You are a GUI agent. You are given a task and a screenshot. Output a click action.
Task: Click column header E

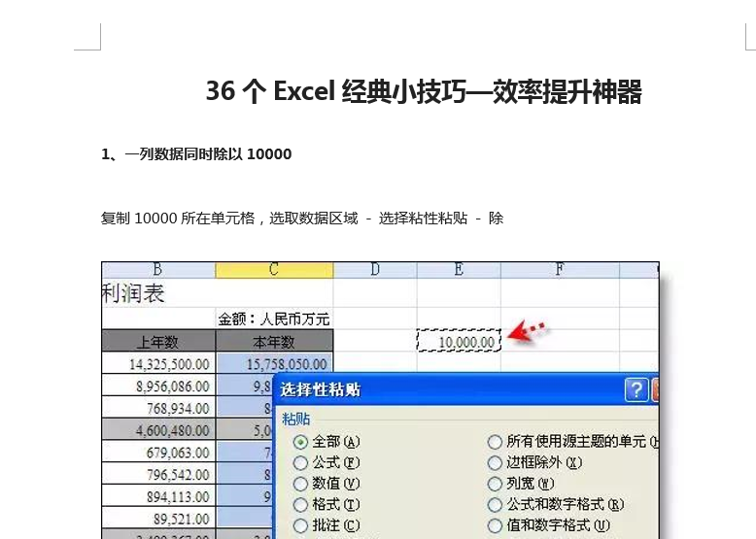[459, 270]
